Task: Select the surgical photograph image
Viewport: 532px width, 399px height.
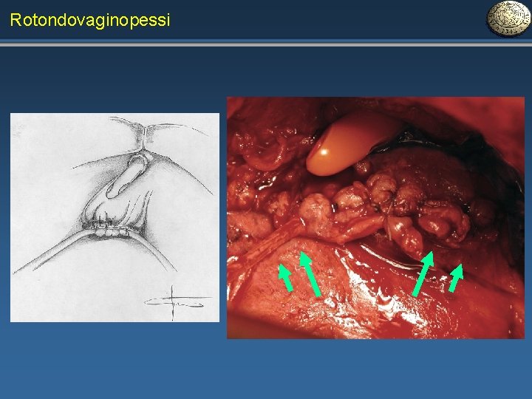Action: coord(375,218)
